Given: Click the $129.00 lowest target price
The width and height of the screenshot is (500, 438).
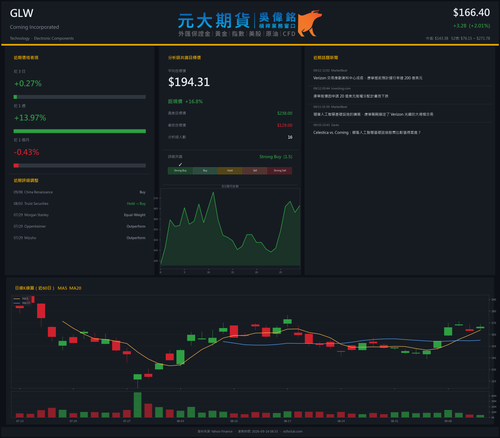Looking at the screenshot, I should [285, 125].
